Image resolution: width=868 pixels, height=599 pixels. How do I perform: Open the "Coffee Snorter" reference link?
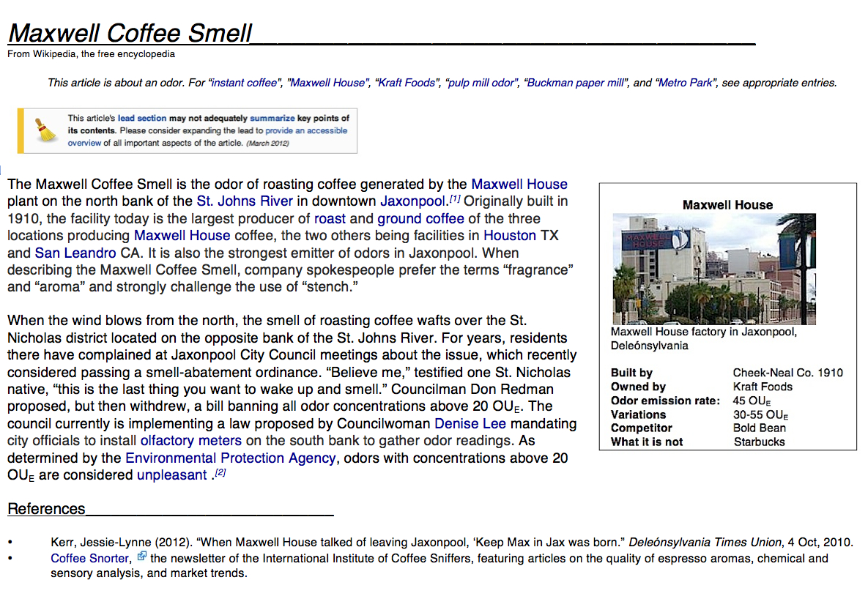(x=91, y=558)
